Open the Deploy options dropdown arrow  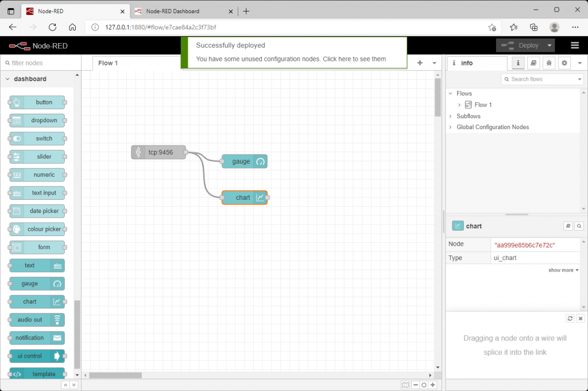[550, 45]
